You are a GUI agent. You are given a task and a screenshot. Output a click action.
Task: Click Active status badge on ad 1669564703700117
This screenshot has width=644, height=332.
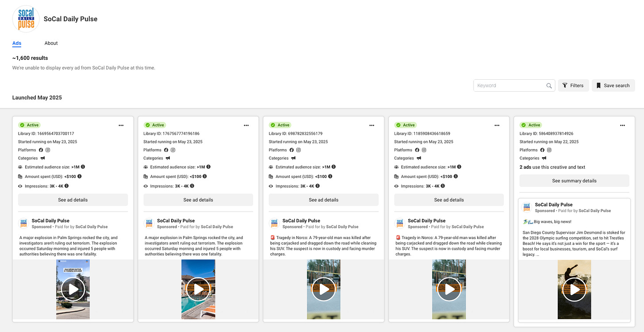[x=29, y=125]
